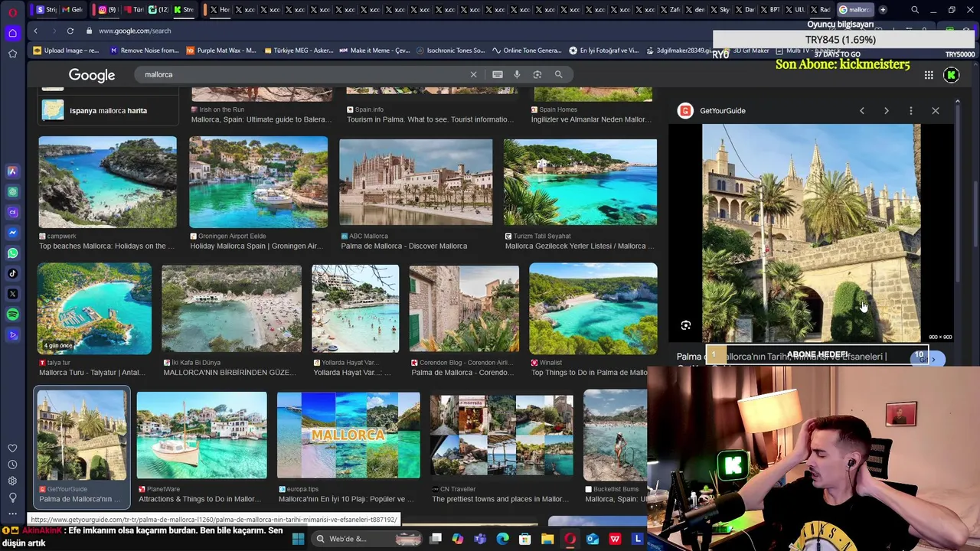Open CN Traveller towns collage image
This screenshot has height=551, width=980.
(x=501, y=435)
